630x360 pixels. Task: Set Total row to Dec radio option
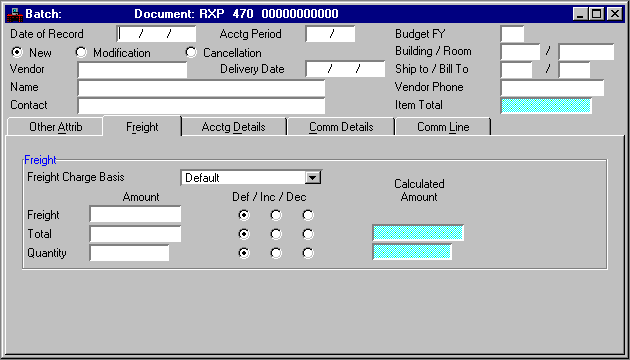point(308,234)
